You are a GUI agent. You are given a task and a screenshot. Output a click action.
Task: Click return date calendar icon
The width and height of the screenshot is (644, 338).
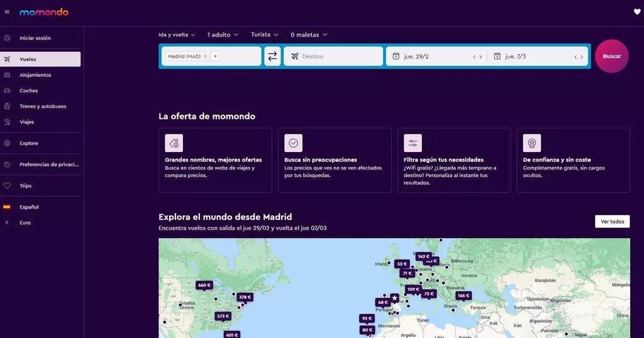point(497,56)
